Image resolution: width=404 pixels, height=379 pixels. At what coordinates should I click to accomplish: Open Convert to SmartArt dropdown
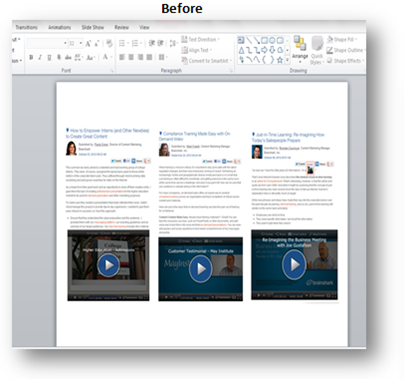click(x=207, y=61)
